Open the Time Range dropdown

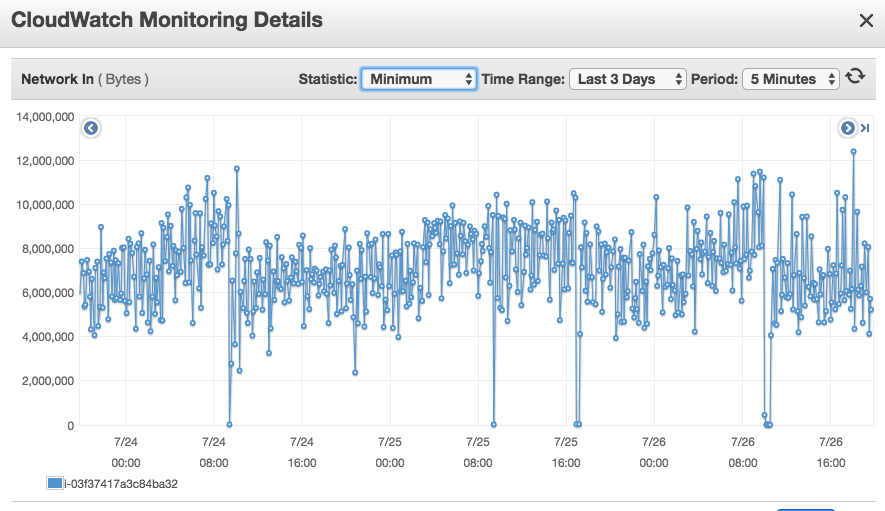628,79
